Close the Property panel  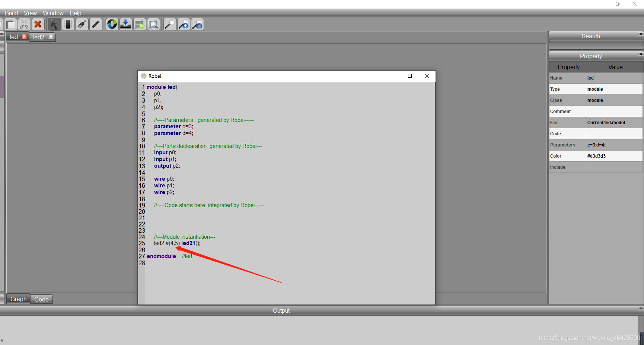click(641, 54)
